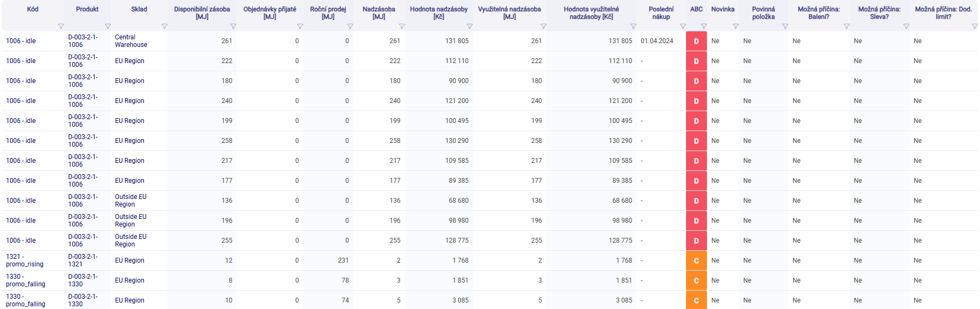Open product D-003-2-1-1321
980x309 pixels.
pyautogui.click(x=83, y=260)
